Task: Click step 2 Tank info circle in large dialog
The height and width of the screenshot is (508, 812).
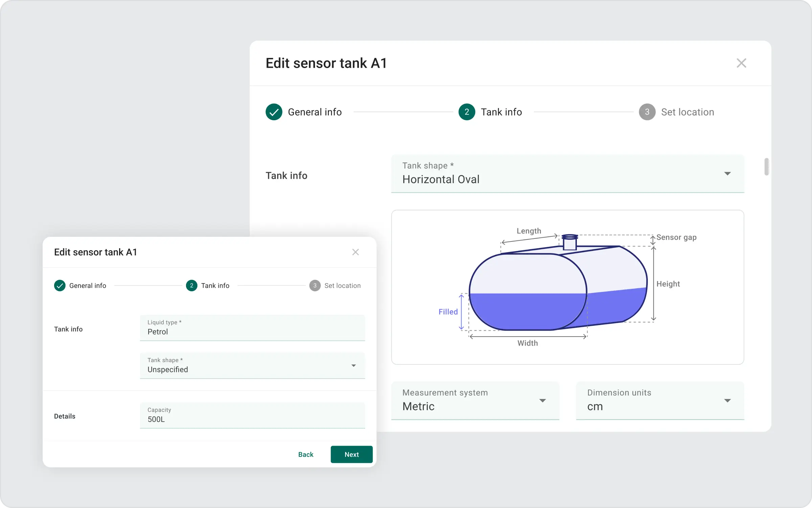Action: point(467,112)
